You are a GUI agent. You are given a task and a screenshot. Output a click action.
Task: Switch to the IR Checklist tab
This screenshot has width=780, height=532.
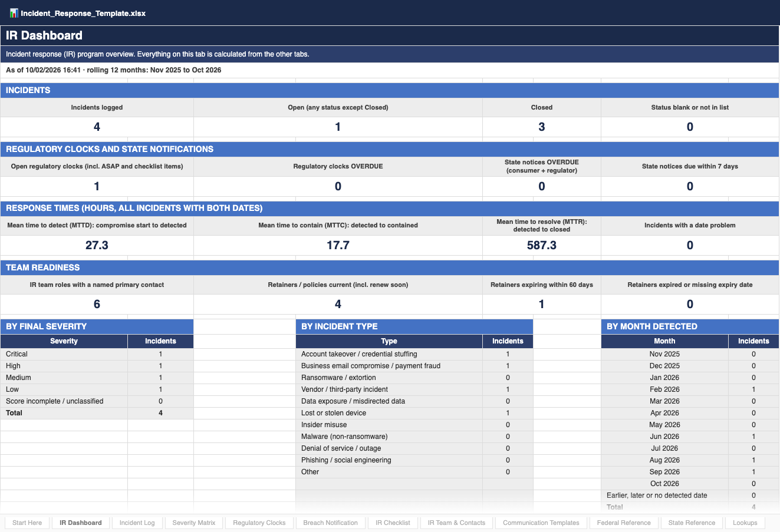pyautogui.click(x=393, y=523)
